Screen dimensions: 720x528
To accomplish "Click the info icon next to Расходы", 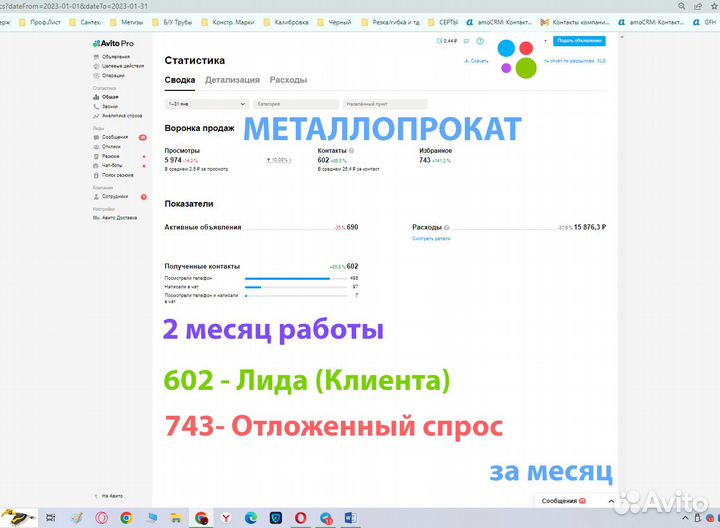I will [447, 227].
